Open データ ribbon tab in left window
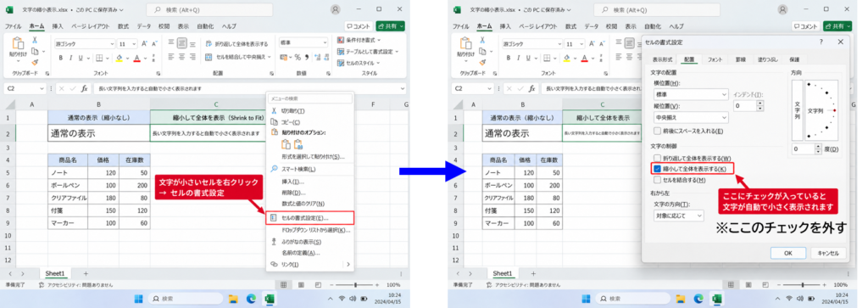Screen dimensions: 868x308 144,26
